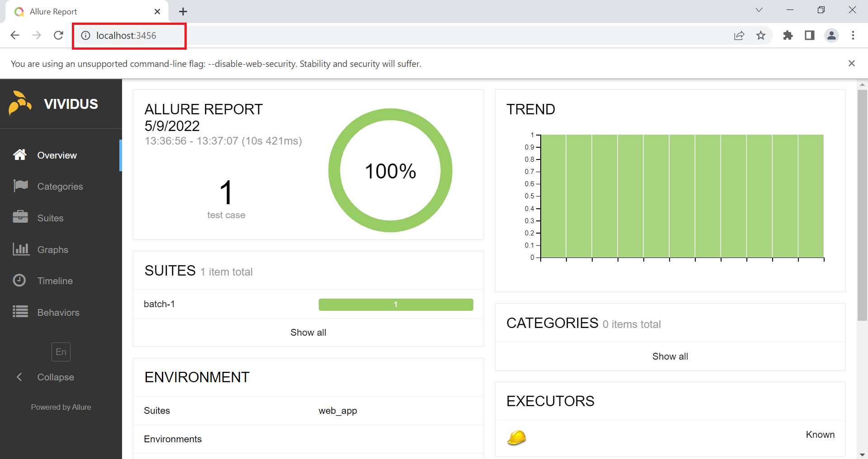Open the browser tab search dropdown
This screenshot has width=868, height=459.
click(x=759, y=9)
